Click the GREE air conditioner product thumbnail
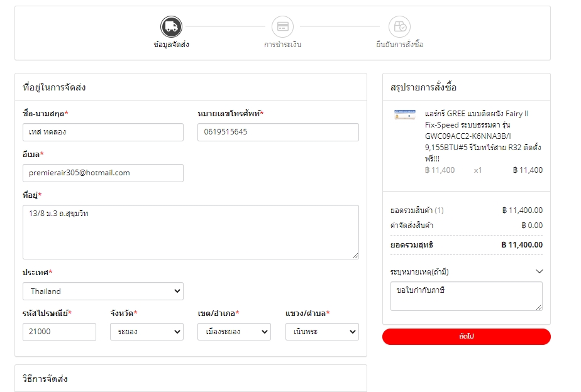The height and width of the screenshot is (392, 581). pyautogui.click(x=404, y=114)
